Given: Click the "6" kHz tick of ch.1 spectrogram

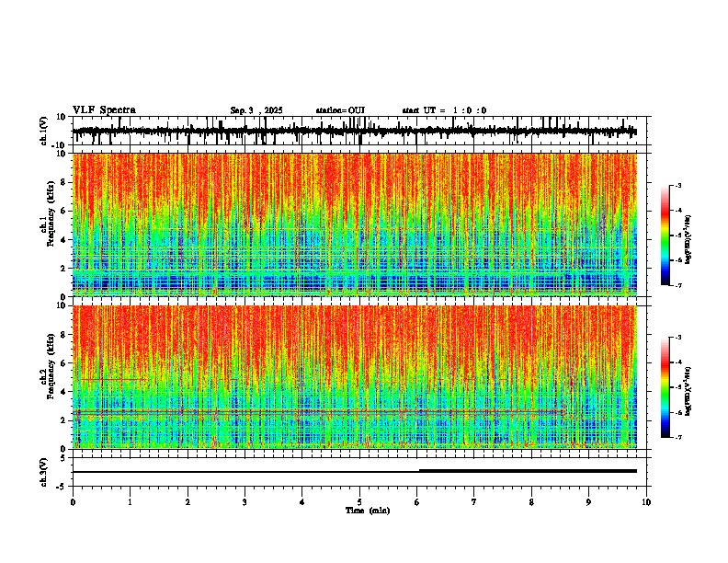Looking at the screenshot, I should tap(63, 211).
